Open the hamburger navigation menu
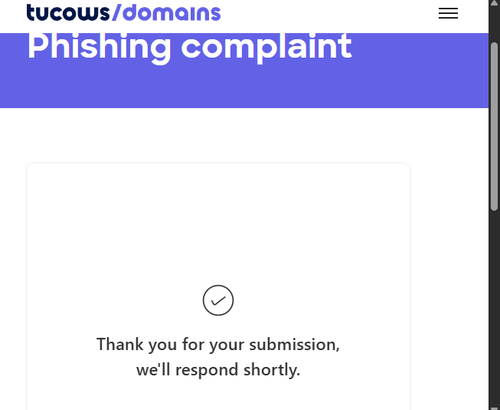 (x=448, y=13)
